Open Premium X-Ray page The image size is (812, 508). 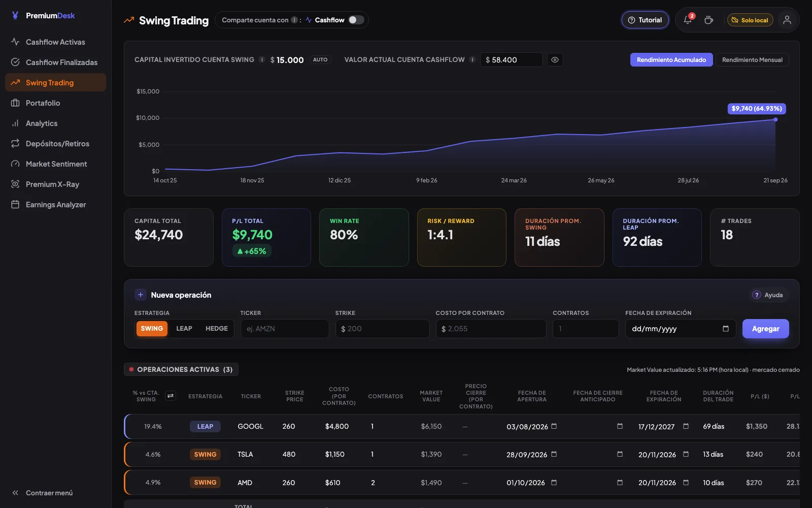pos(55,184)
